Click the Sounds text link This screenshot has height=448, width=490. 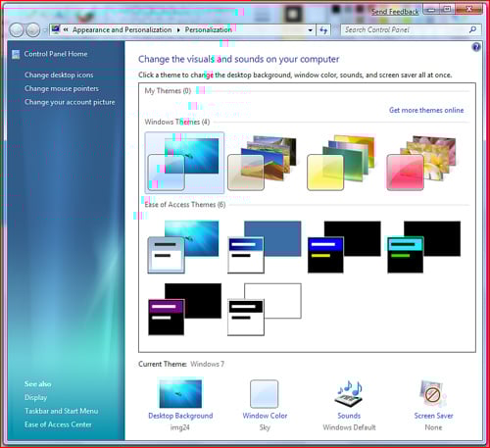coord(349,416)
